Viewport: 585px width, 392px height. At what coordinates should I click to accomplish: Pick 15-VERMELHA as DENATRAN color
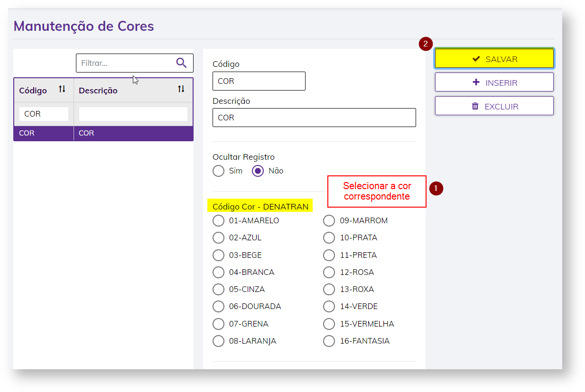(x=329, y=324)
